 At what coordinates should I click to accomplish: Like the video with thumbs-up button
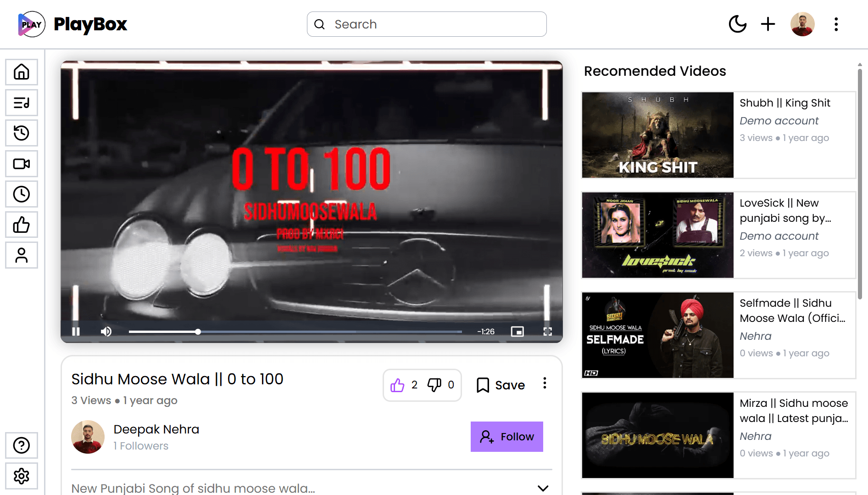coord(397,385)
